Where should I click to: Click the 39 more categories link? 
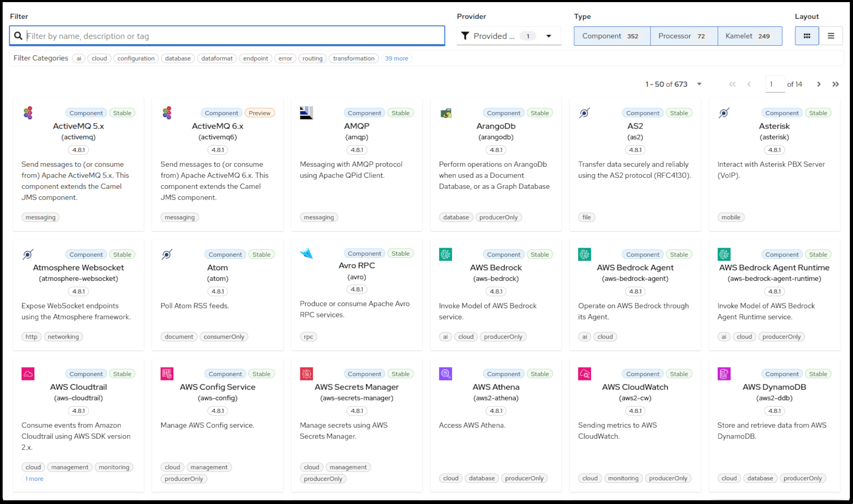(396, 58)
